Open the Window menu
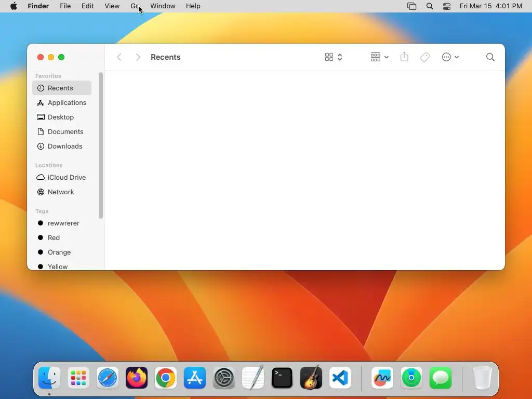 (163, 6)
